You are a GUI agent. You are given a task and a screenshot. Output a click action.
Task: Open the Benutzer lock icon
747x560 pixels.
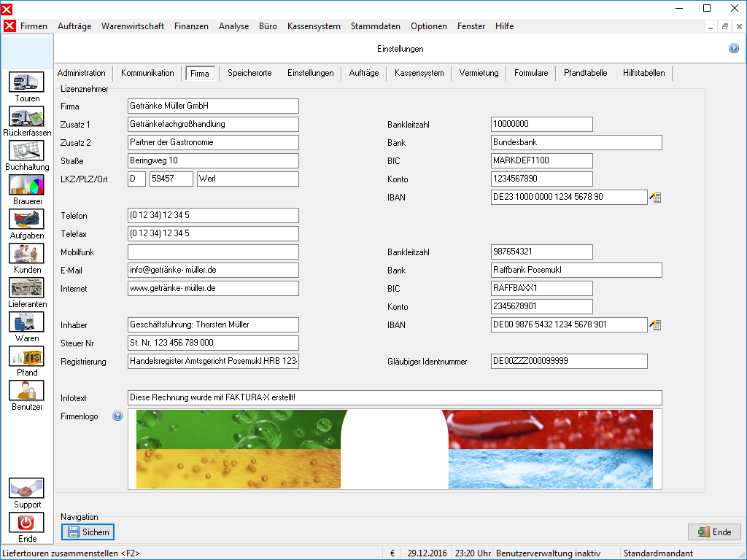(26, 391)
